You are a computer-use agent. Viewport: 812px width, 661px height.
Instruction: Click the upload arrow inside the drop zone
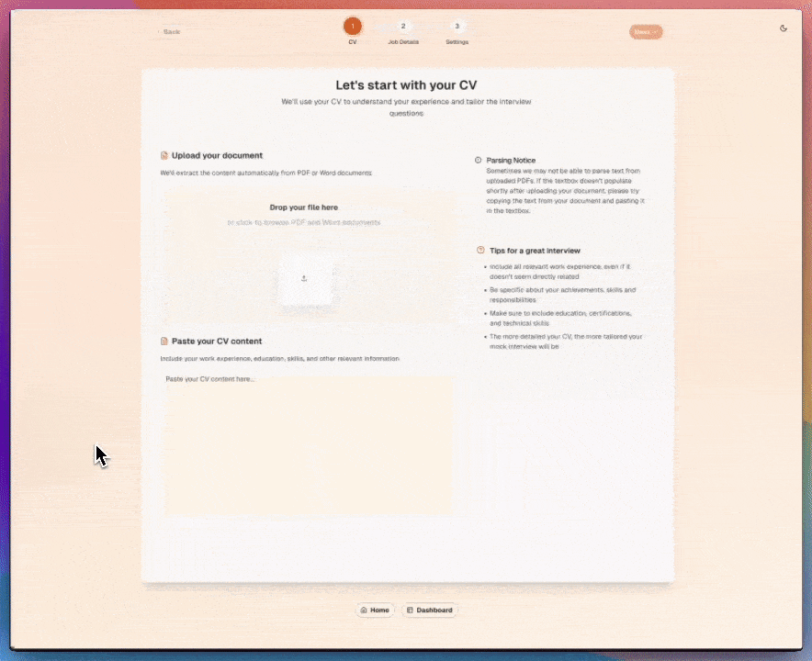(x=304, y=278)
